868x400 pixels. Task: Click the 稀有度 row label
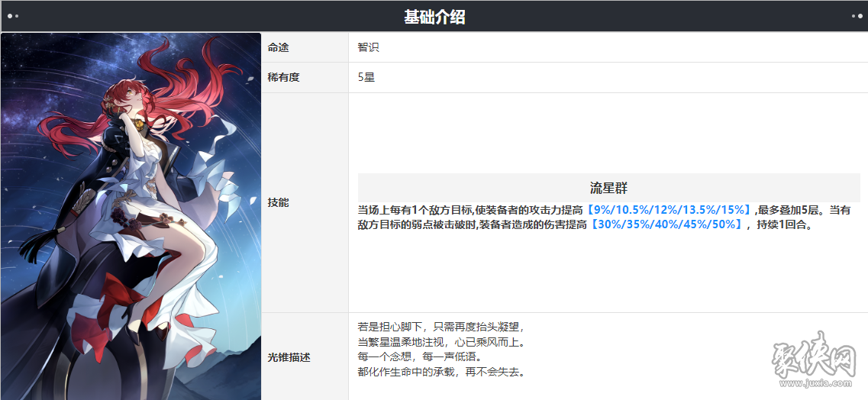[283, 77]
